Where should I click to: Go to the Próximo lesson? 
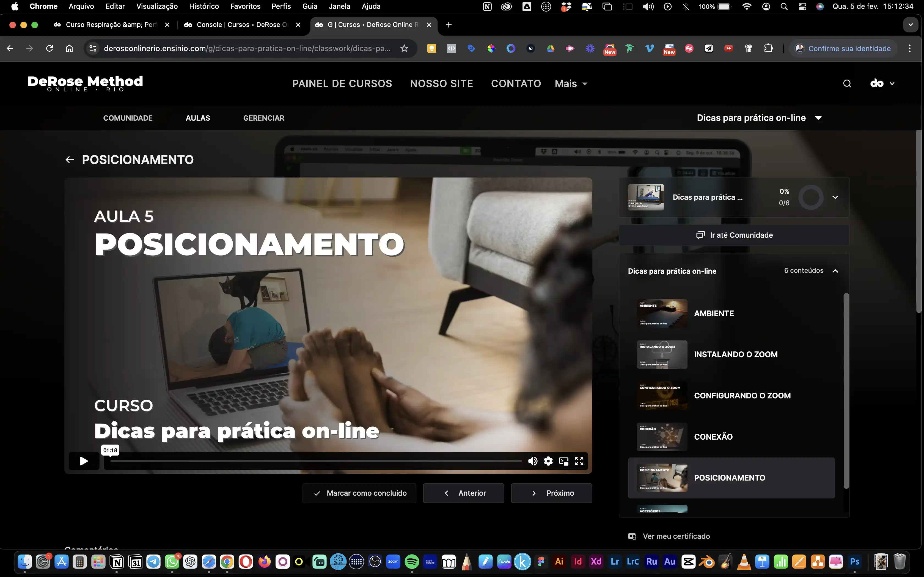pos(551,493)
